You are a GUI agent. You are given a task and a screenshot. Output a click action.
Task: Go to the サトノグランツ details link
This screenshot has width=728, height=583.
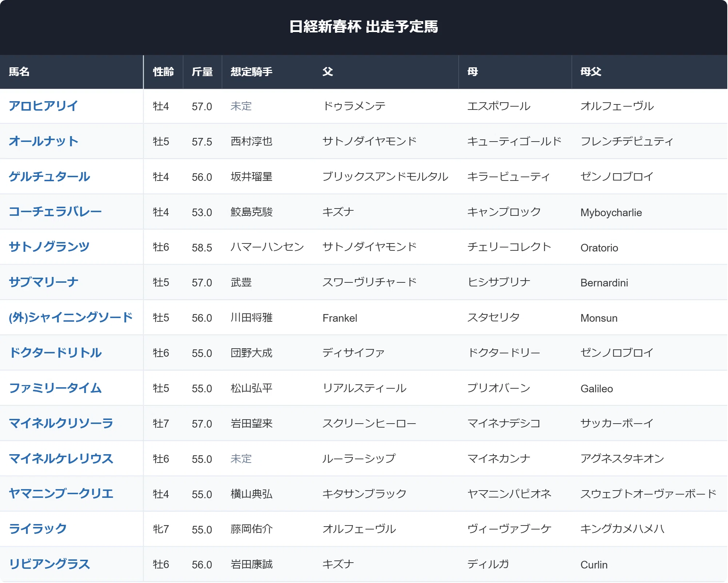point(49,247)
